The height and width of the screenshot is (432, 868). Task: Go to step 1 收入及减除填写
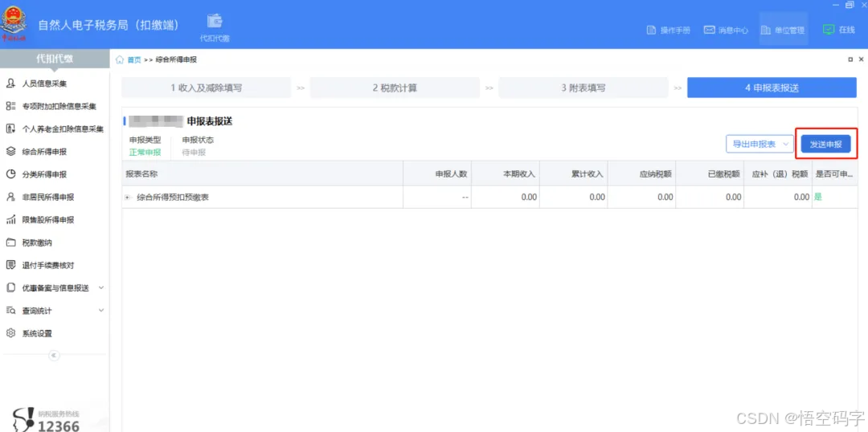pyautogui.click(x=206, y=88)
